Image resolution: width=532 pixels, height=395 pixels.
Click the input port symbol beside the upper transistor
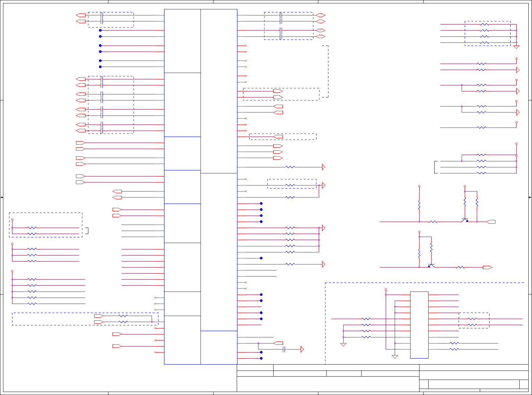[x=491, y=222]
